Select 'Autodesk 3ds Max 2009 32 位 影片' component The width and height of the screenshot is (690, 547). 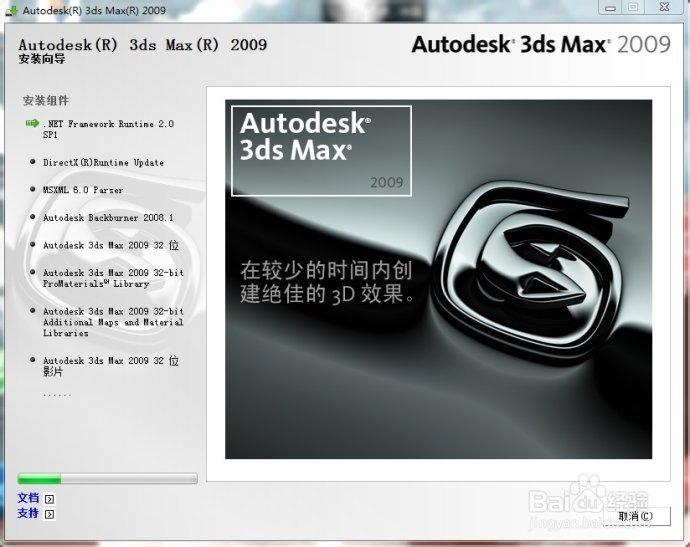(111, 366)
